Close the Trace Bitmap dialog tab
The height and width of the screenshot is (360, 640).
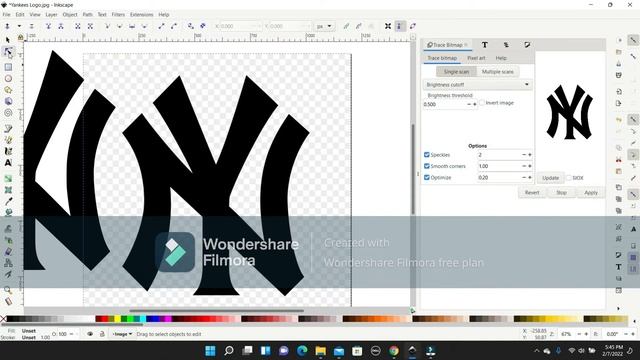466,45
